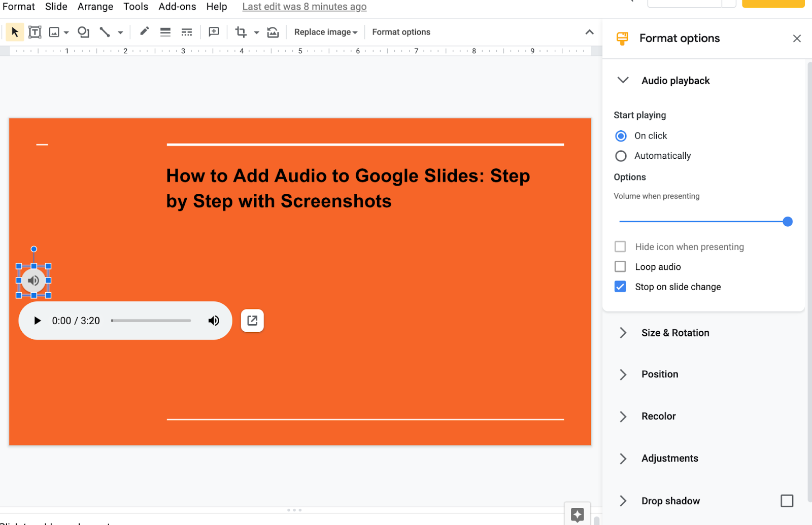Open the Tools menu
The width and height of the screenshot is (812, 525).
136,7
